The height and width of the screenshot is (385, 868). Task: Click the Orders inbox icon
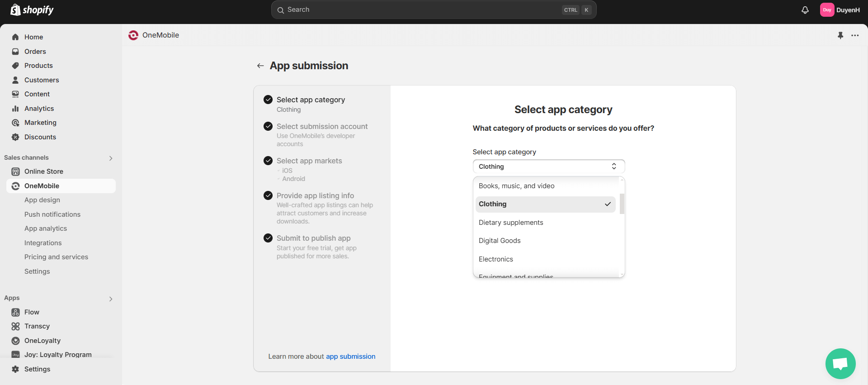(x=15, y=52)
